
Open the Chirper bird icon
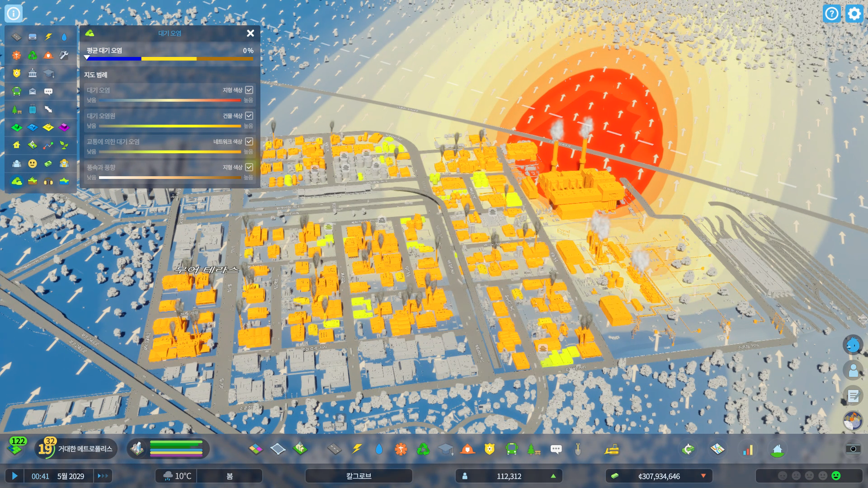pyautogui.click(x=853, y=345)
